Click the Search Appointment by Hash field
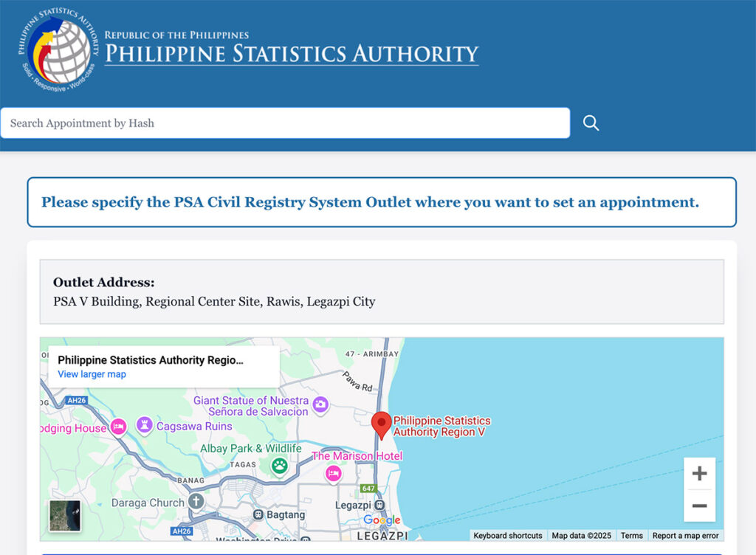This screenshot has width=756, height=555. pos(284,123)
